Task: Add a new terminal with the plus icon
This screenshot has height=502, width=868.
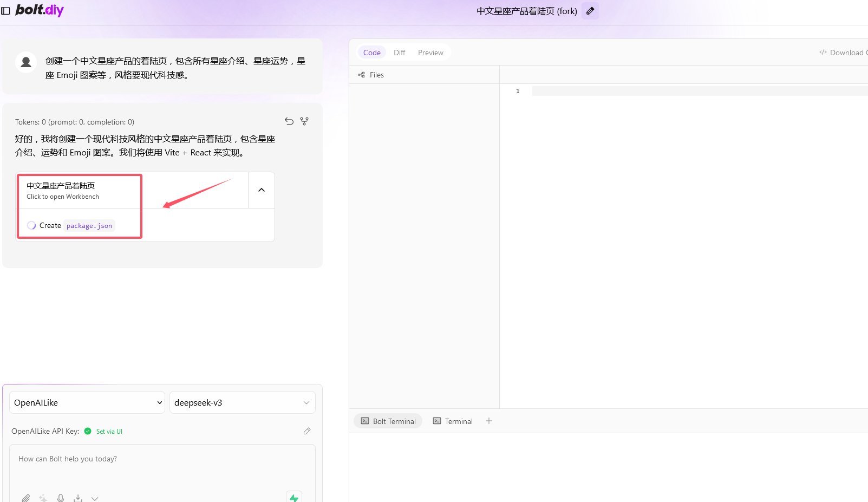Action: click(489, 421)
